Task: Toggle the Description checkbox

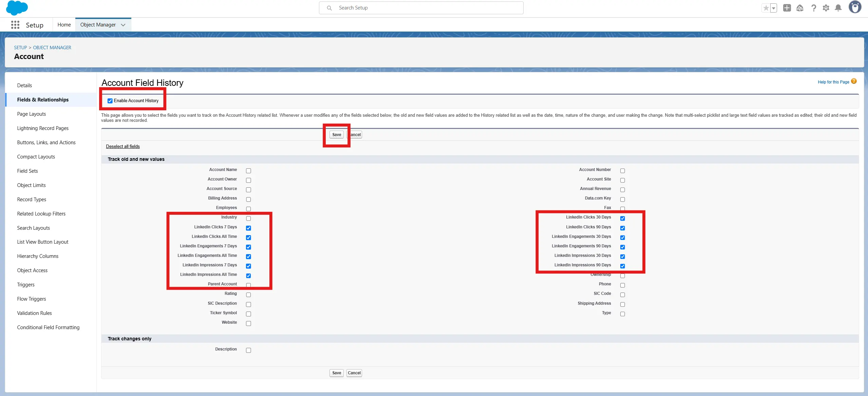Action: click(x=248, y=350)
